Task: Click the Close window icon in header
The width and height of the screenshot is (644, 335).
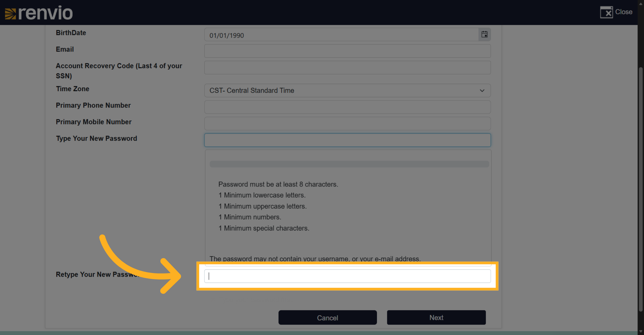Action: [606, 12]
